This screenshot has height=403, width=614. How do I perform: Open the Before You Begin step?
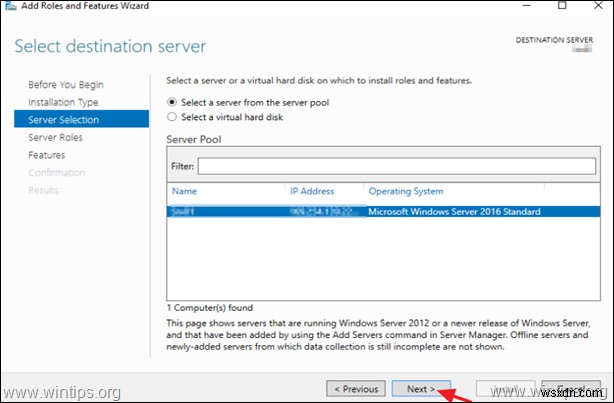tap(66, 85)
